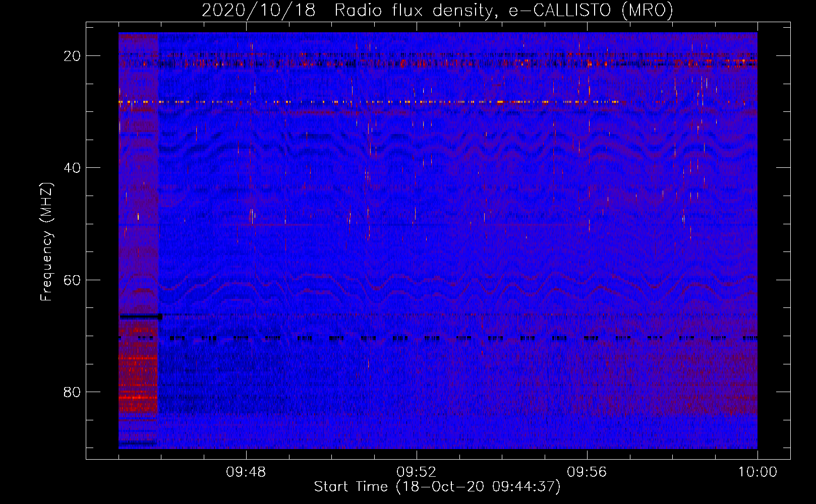816x504 pixels.
Task: Click the "09:52" time tick label
Action: coord(417,472)
